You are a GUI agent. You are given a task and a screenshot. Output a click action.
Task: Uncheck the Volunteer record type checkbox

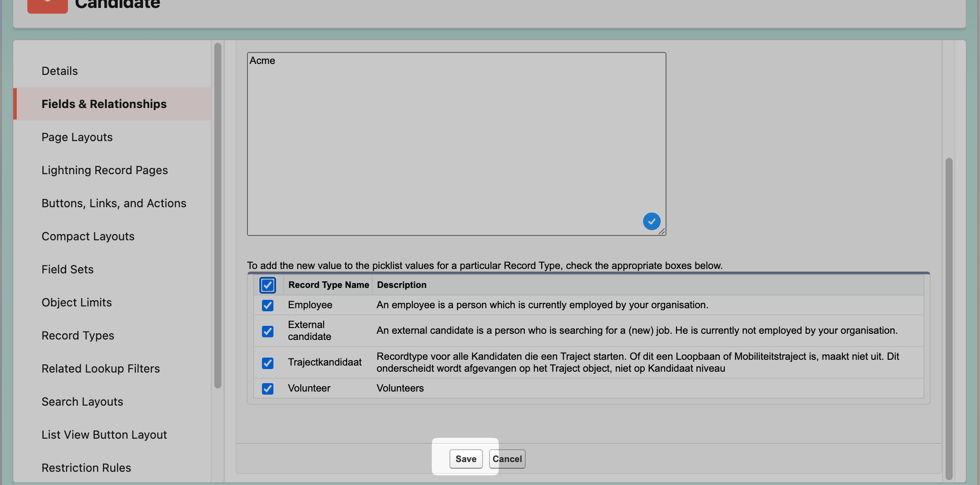pos(268,388)
